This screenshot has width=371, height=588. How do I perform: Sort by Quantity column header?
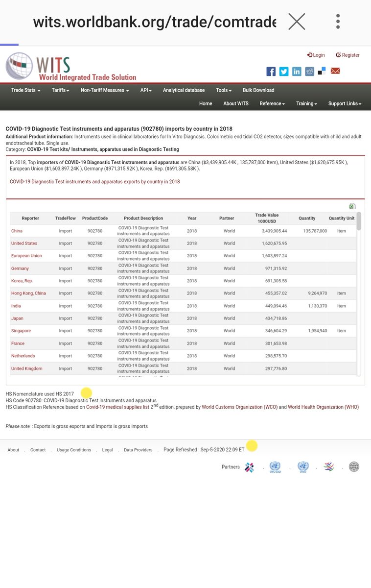tap(307, 219)
